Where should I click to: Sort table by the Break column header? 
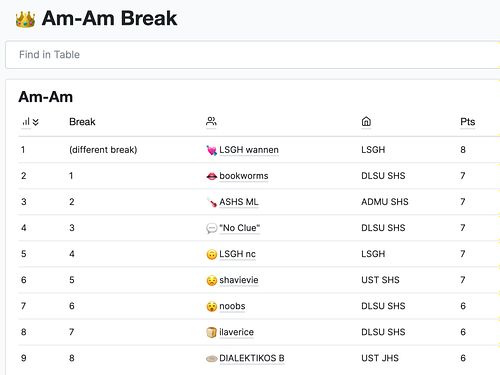82,122
